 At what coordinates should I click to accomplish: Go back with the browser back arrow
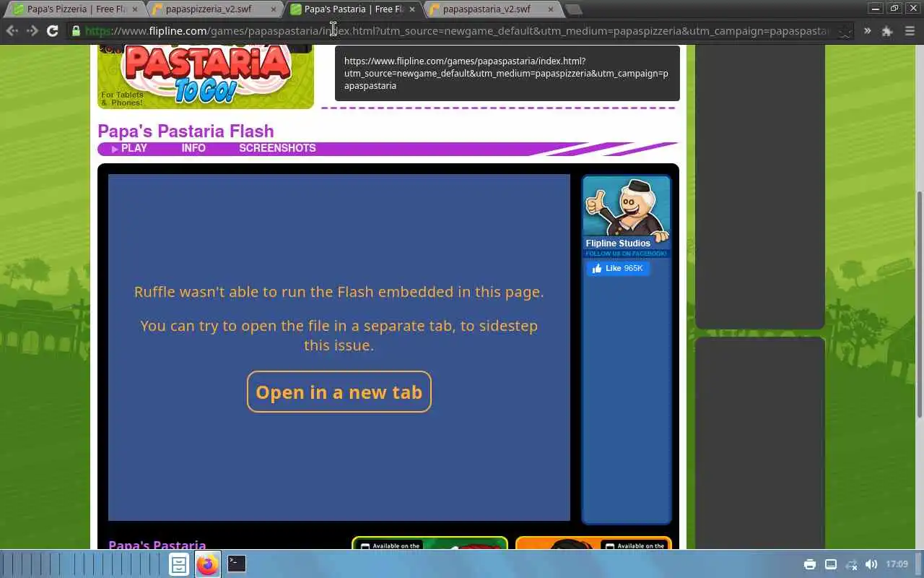point(12,31)
